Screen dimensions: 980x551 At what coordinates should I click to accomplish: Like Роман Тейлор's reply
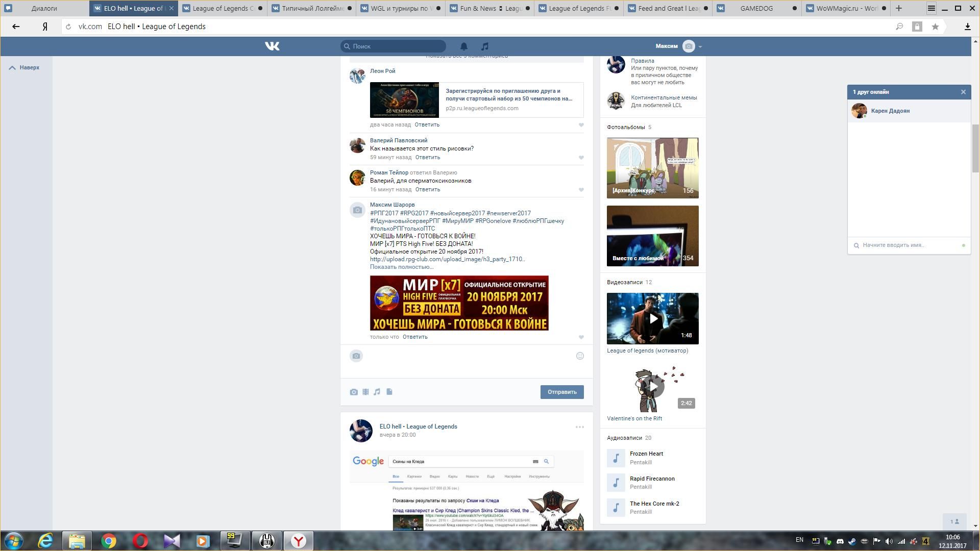point(581,190)
